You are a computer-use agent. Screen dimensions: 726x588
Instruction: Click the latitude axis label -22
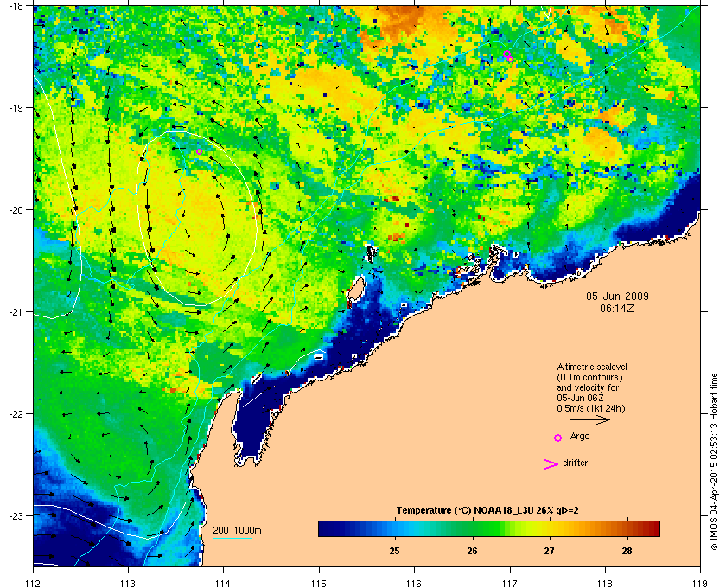[17, 414]
